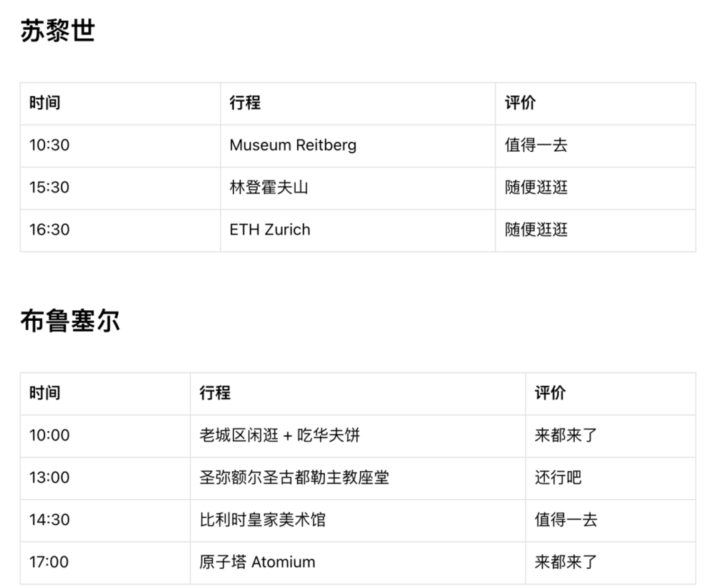Select the 15:30 time cell
716x588 pixels.
click(49, 188)
